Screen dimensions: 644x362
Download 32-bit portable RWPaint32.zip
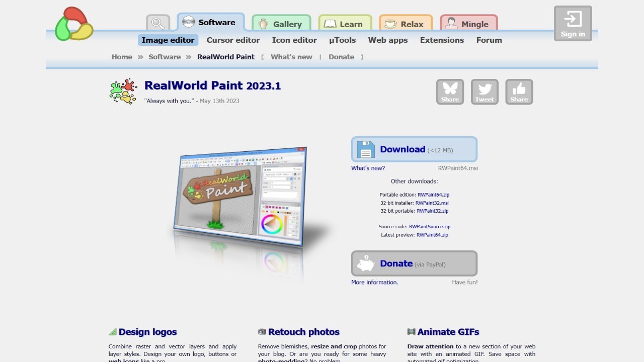pos(432,211)
